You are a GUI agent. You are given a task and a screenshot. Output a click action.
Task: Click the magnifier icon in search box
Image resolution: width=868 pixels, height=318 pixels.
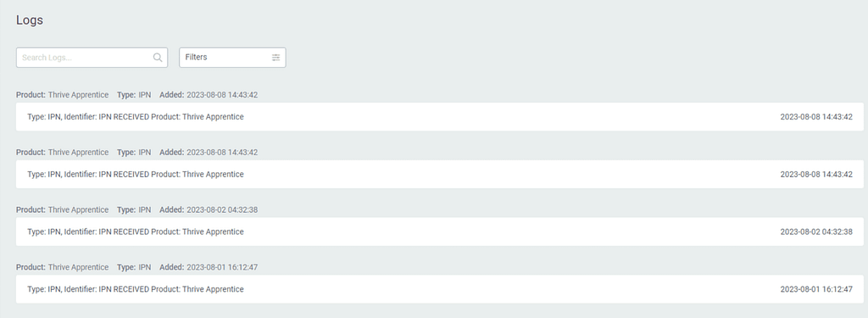pos(157,58)
